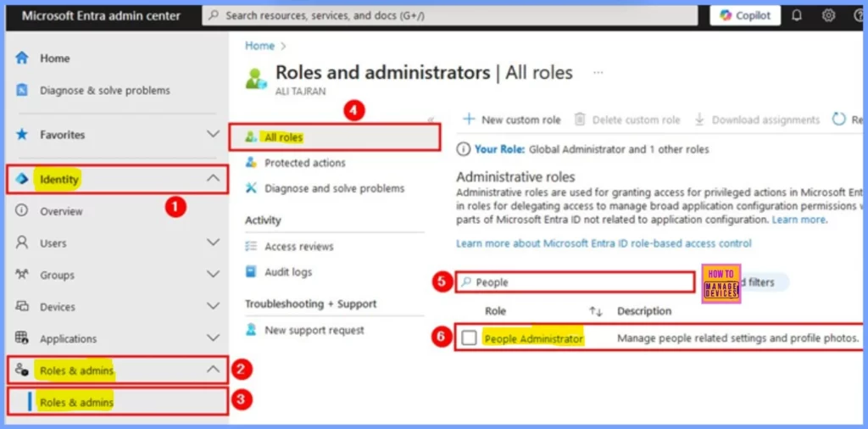
Task: Click the Copilot button
Action: 745,15
